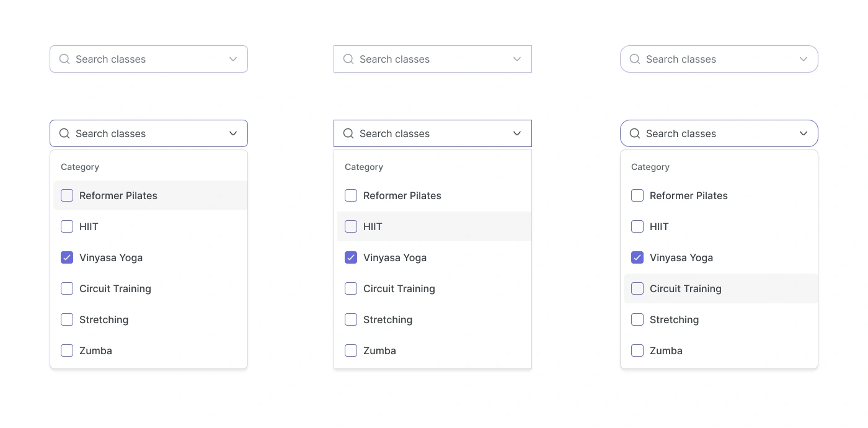The height and width of the screenshot is (428, 868).
Task: Click the magnifier icon in the open square-cornered search box
Action: coord(348,133)
